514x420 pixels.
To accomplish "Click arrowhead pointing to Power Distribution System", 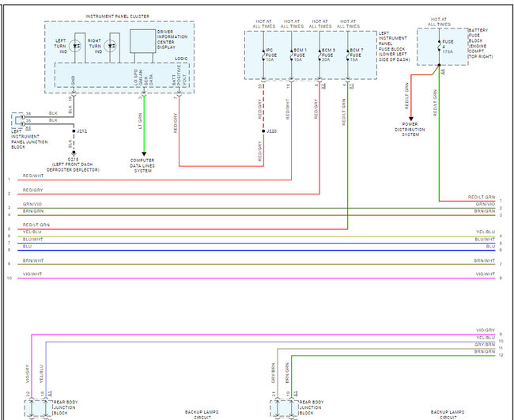I will pos(410,119).
